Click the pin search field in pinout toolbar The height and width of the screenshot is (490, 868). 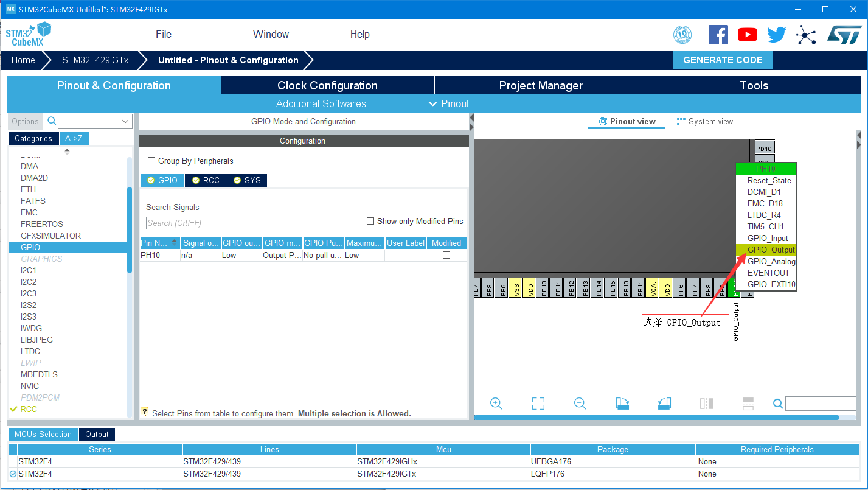(x=821, y=404)
